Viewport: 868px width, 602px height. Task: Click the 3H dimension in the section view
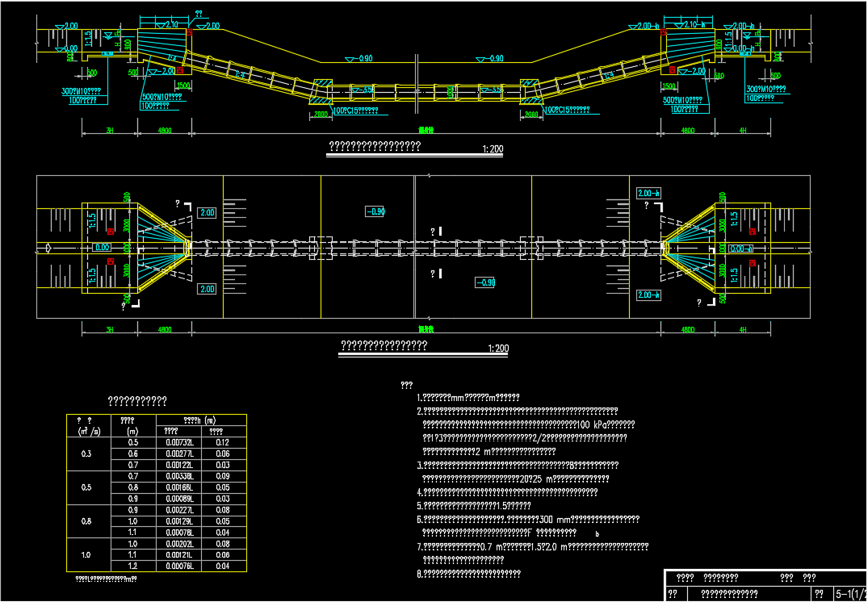click(x=109, y=130)
